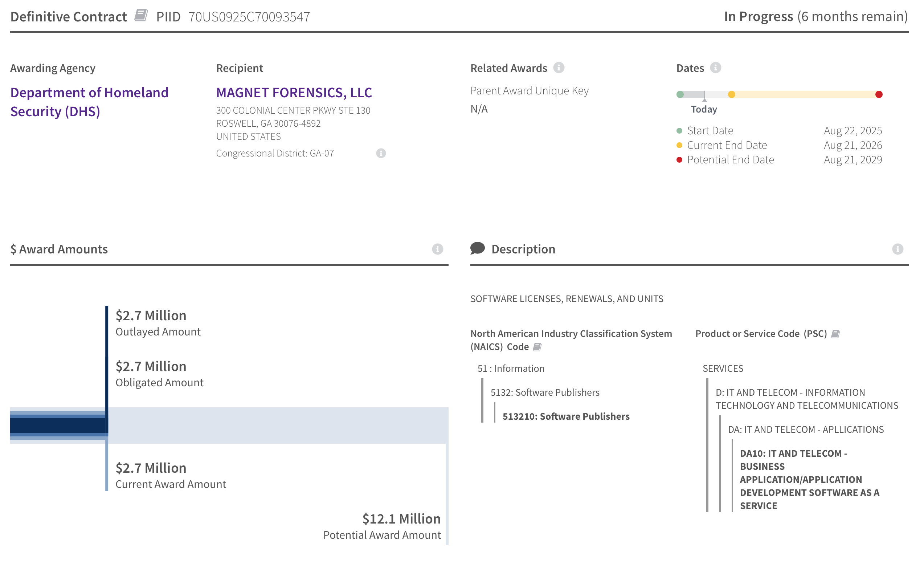Open the Related Awards info icon

pyautogui.click(x=559, y=68)
